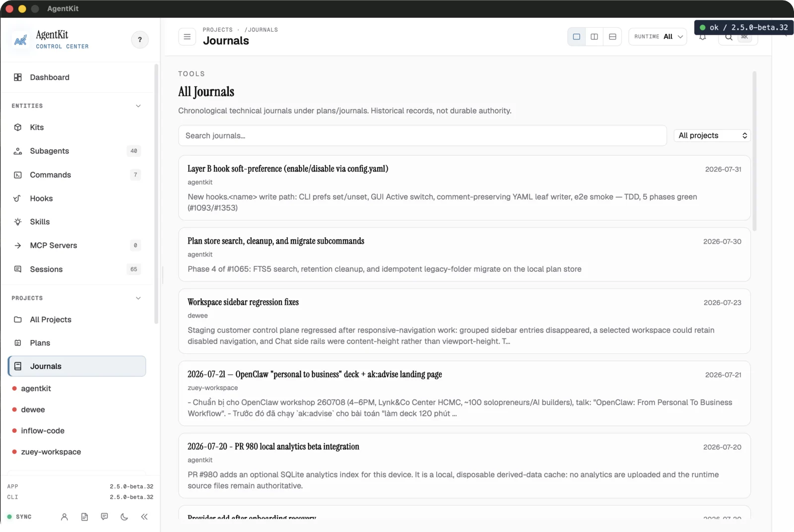Open the Hooks icon in sidebar
The height and width of the screenshot is (532, 794).
(18, 199)
